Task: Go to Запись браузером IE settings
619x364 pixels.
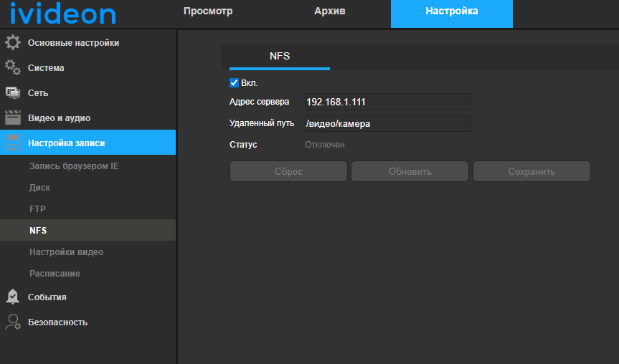Action: coord(74,166)
